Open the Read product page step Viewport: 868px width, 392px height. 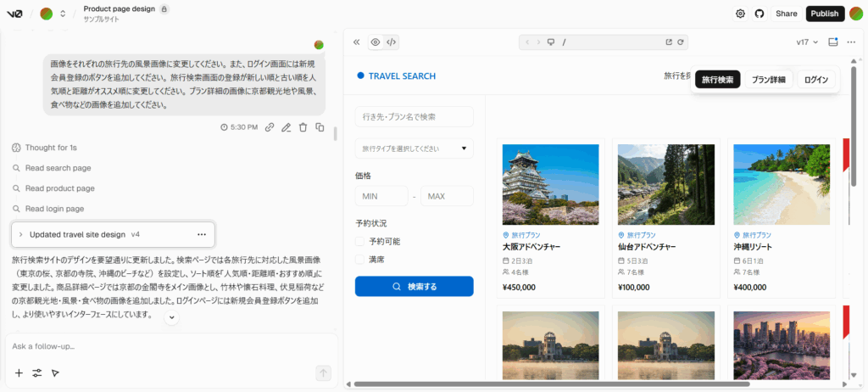tap(60, 188)
